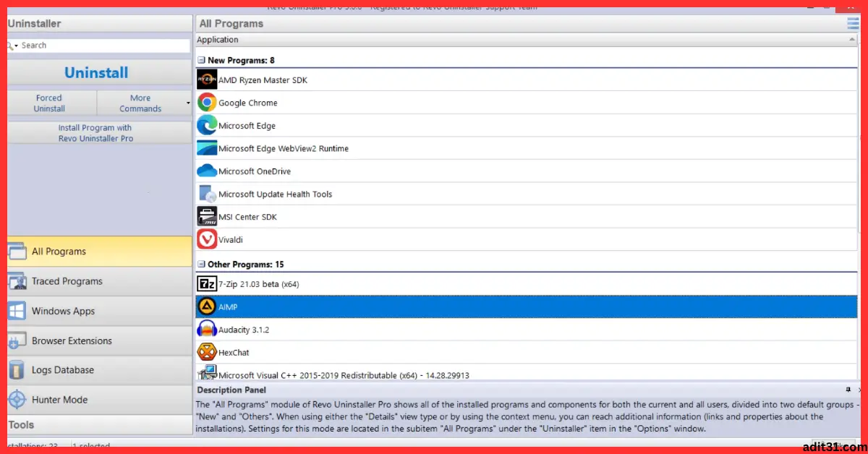Viewport: 868px width, 454px height.
Task: Click the Windows Apps logo icon
Action: click(17, 311)
